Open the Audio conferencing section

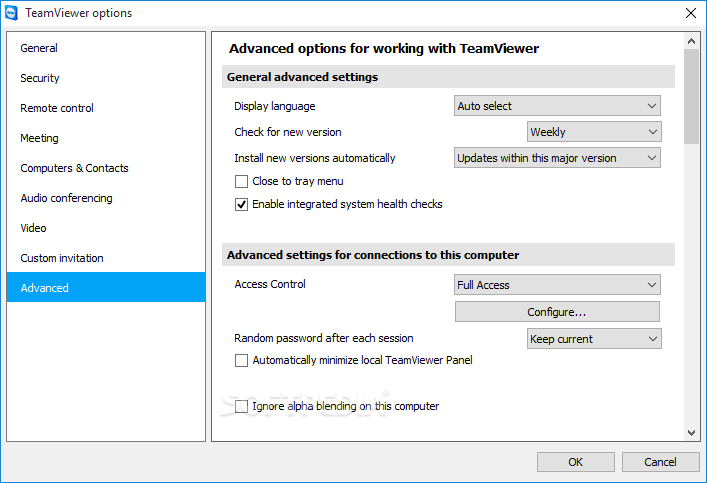click(106, 198)
